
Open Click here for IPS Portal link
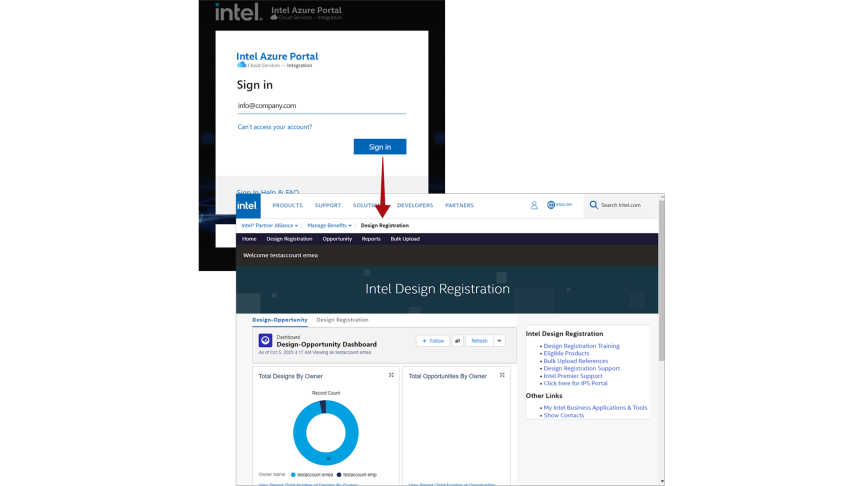tap(575, 383)
